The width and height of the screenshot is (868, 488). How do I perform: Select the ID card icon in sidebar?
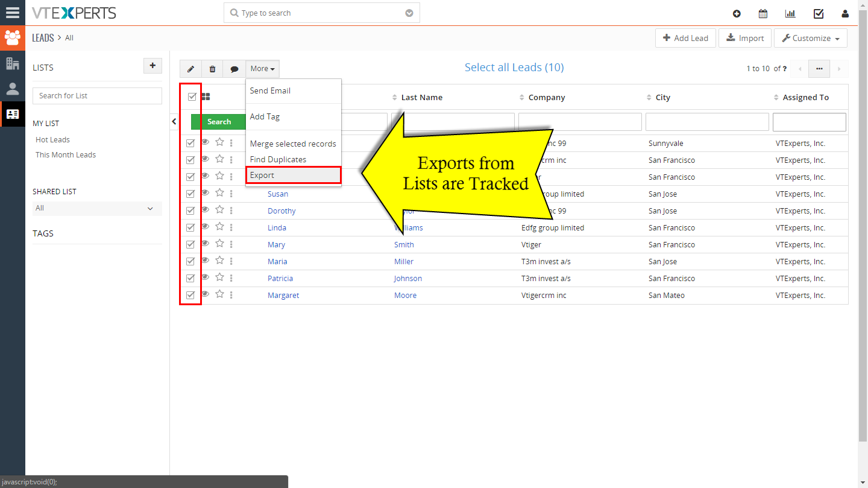point(12,114)
